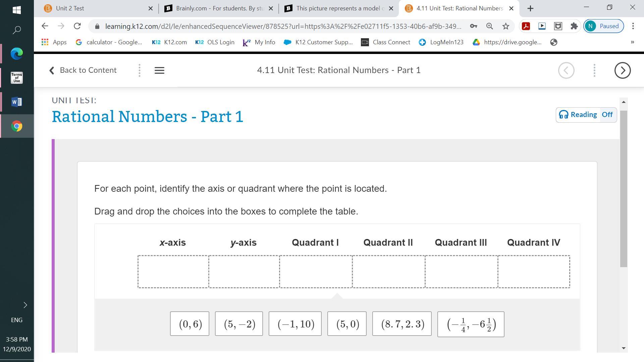The image size is (644, 362).
Task: Open Microsoft Edge from the taskbar
Action: pyautogui.click(x=17, y=53)
